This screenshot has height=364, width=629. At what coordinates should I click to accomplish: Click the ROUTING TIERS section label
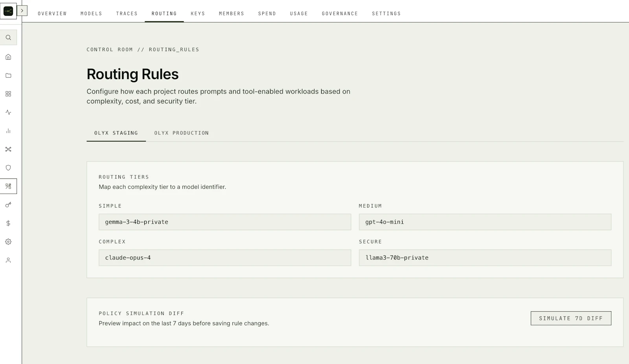coord(124,177)
